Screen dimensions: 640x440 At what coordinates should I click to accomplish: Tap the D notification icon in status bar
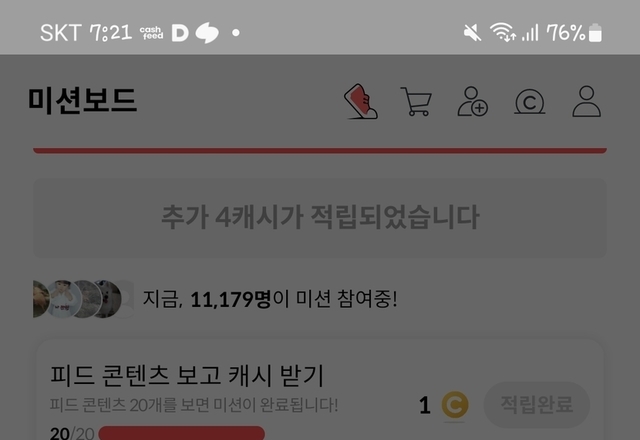click(x=180, y=33)
